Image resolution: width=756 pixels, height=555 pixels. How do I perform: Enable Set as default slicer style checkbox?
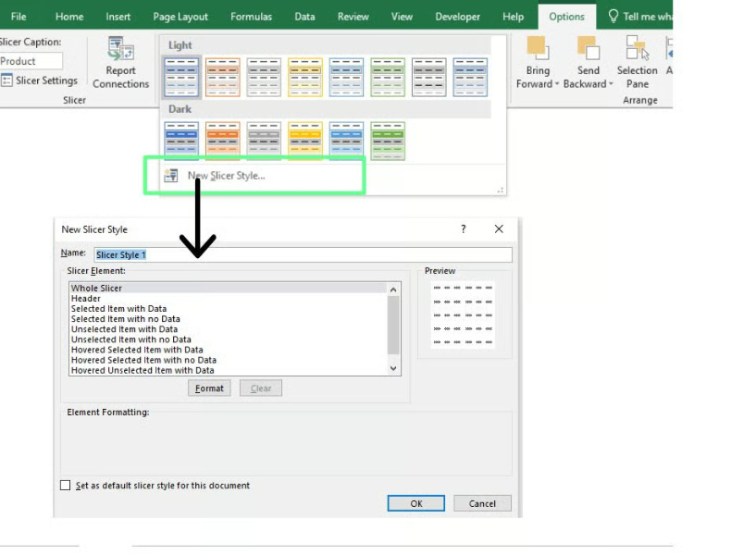coord(65,485)
